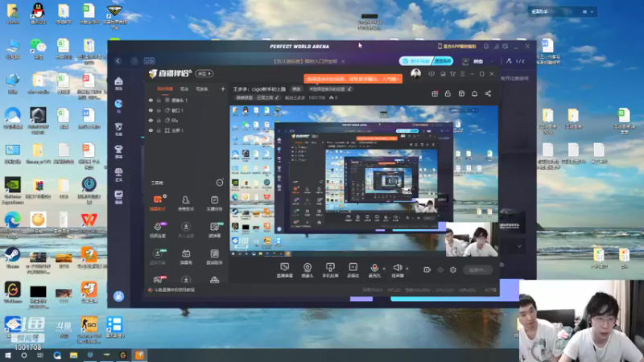Open File Explorer on the taskbar
This screenshot has width=644, height=362.
73,355
